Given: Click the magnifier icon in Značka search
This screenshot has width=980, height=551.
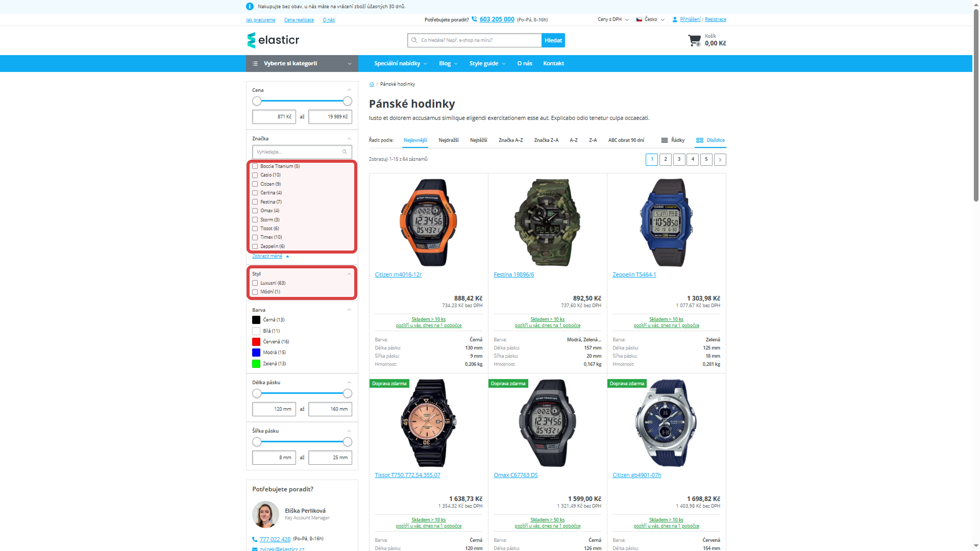Looking at the screenshot, I should tap(345, 152).
